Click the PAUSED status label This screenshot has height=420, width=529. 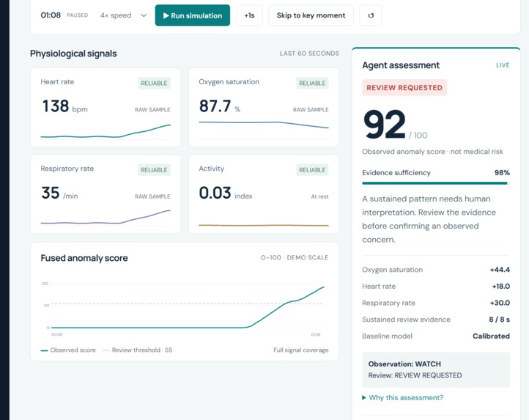click(x=77, y=15)
